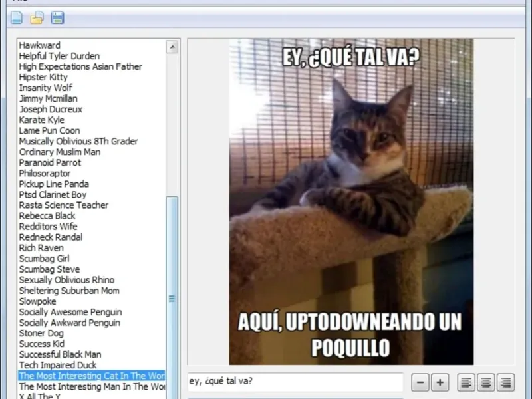Choose 'Pickup Line Panda' template

(x=54, y=184)
